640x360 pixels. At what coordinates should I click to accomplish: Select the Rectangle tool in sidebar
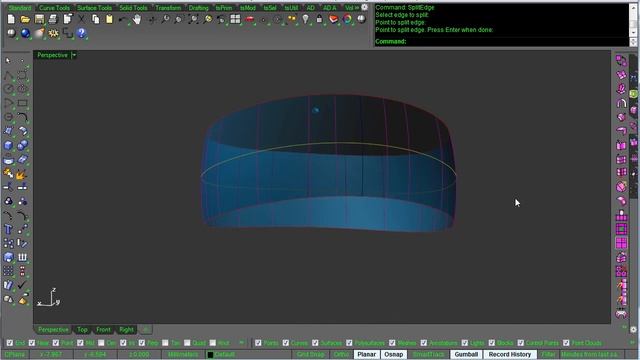coord(22,103)
